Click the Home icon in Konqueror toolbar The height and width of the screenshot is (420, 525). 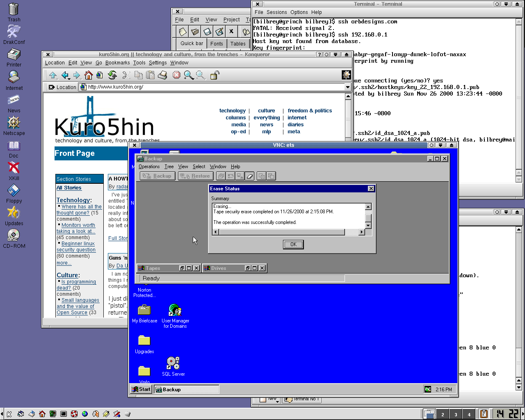pyautogui.click(x=88, y=75)
